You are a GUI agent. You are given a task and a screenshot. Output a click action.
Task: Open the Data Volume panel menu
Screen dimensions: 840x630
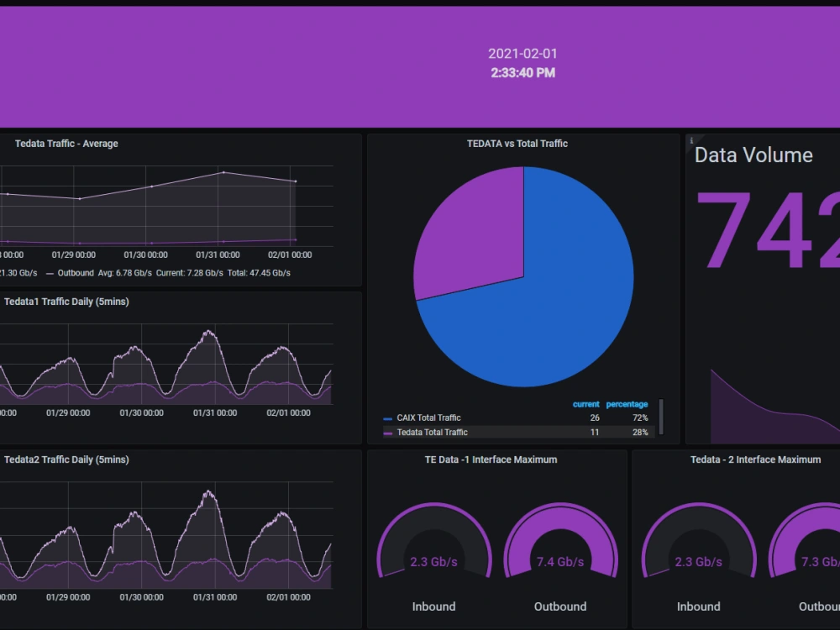click(753, 155)
